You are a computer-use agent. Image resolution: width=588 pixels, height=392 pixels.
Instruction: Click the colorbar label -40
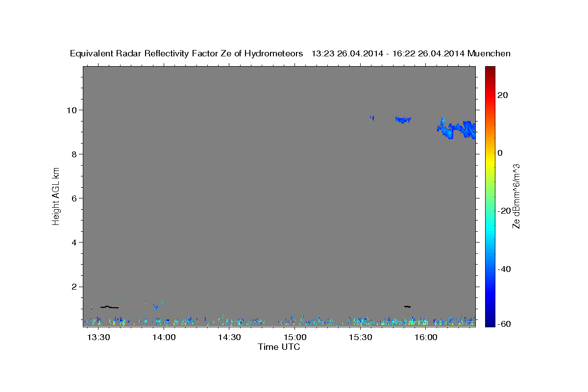tap(503, 269)
